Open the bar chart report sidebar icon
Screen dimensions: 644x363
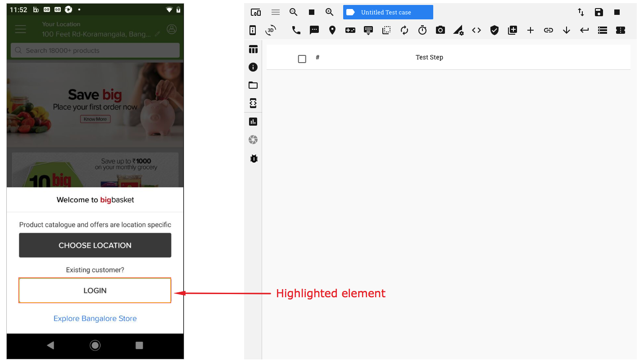click(253, 122)
